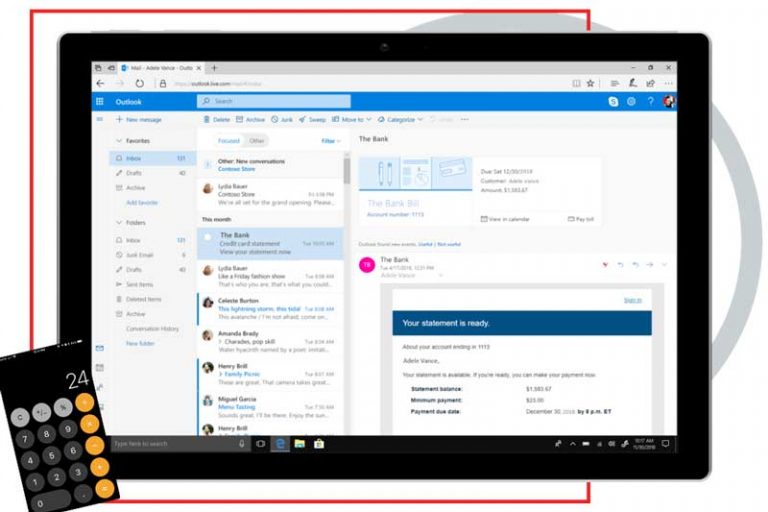Open Inbox under Favorites
Screen dimensions: 768x512
coord(152,158)
